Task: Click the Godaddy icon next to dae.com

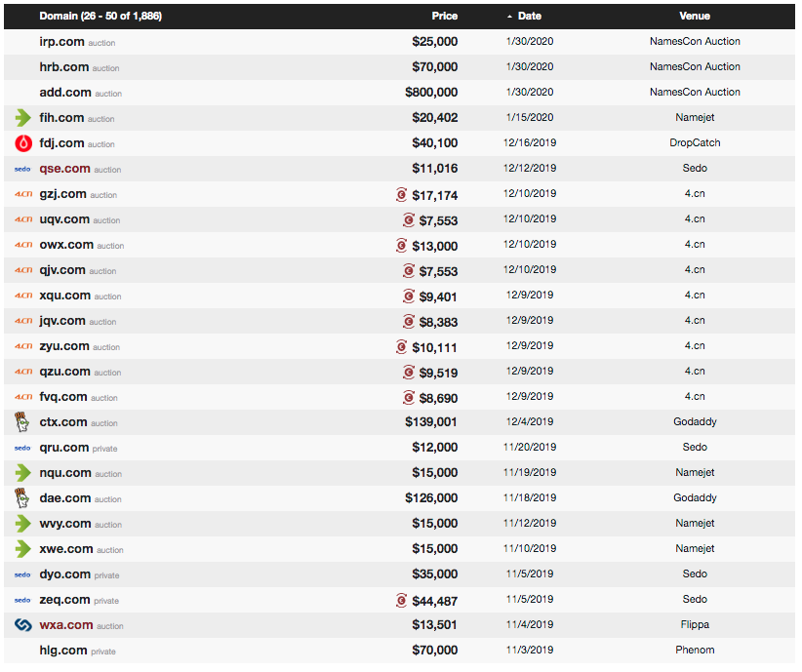Action: click(x=23, y=498)
